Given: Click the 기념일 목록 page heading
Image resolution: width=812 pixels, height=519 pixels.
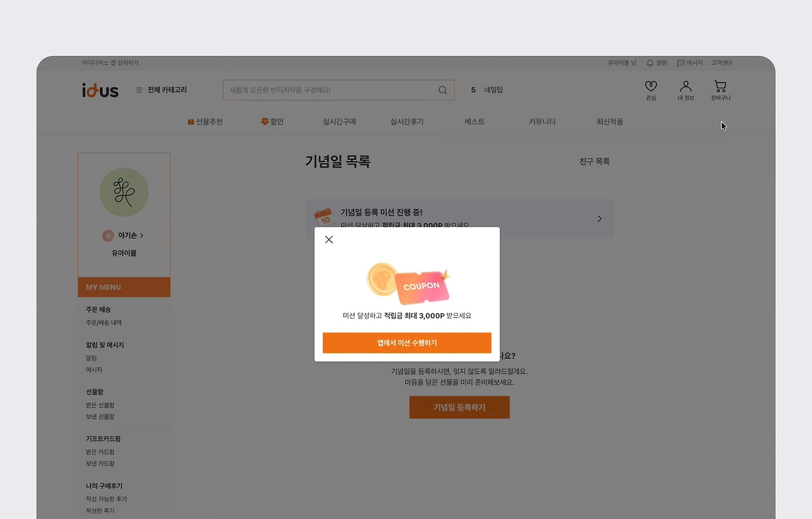Looking at the screenshot, I should click(x=337, y=162).
